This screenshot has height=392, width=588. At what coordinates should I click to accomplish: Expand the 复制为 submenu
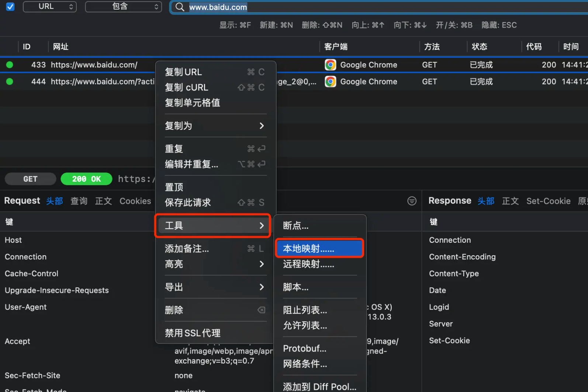point(215,126)
